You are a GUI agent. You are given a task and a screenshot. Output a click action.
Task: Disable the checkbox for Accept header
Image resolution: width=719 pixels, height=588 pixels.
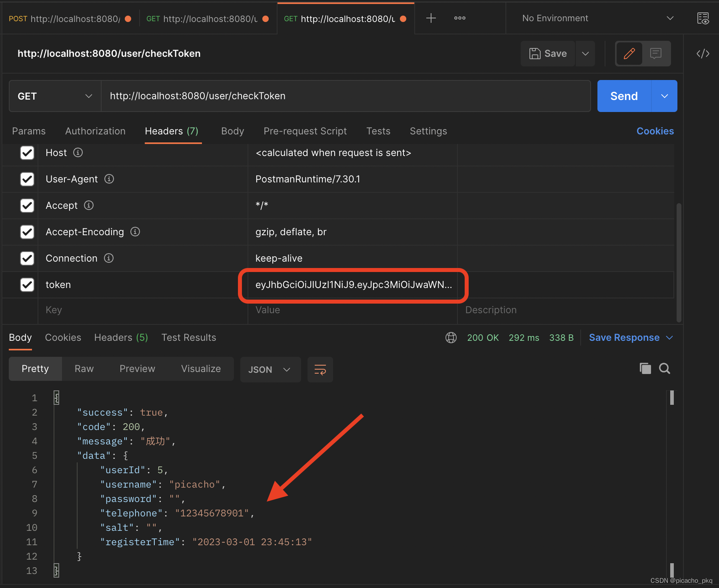27,205
